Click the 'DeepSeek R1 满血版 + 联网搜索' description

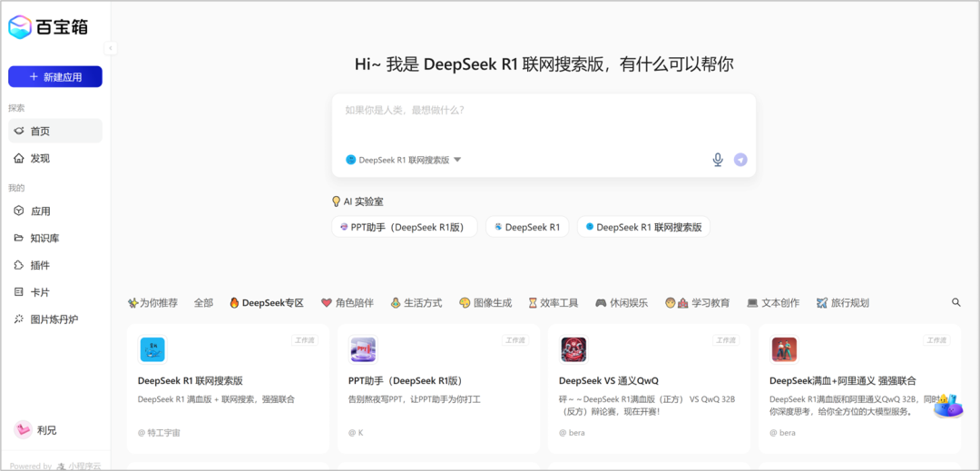tap(216, 398)
